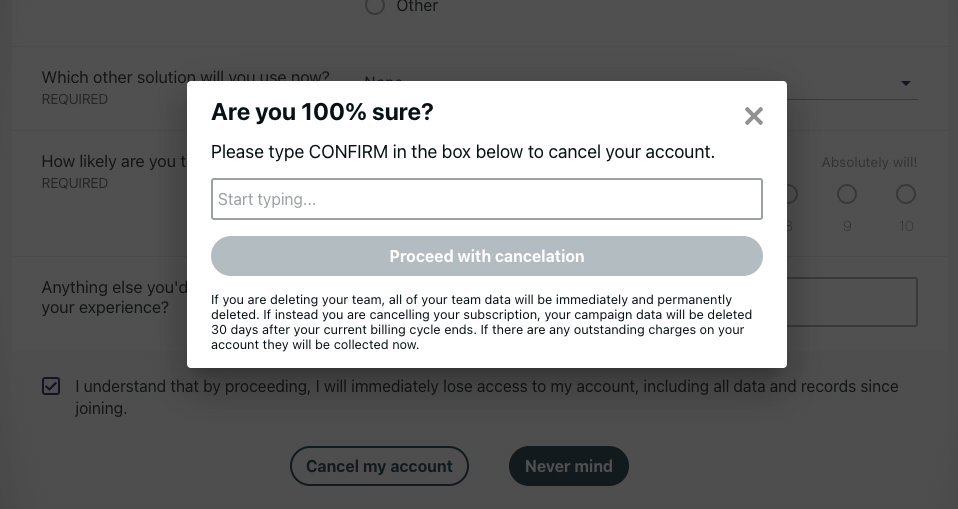Image resolution: width=958 pixels, height=509 pixels.
Task: Click the "Cancel my account" button
Action: coord(379,466)
